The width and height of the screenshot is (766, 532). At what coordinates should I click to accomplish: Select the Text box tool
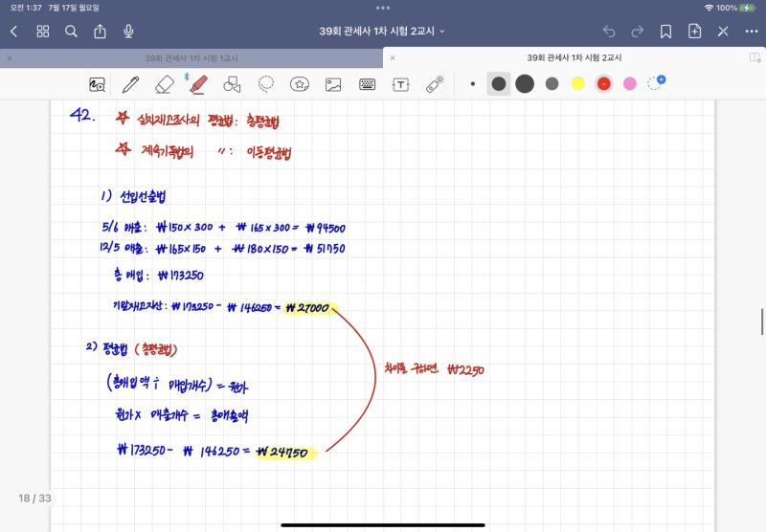[400, 84]
